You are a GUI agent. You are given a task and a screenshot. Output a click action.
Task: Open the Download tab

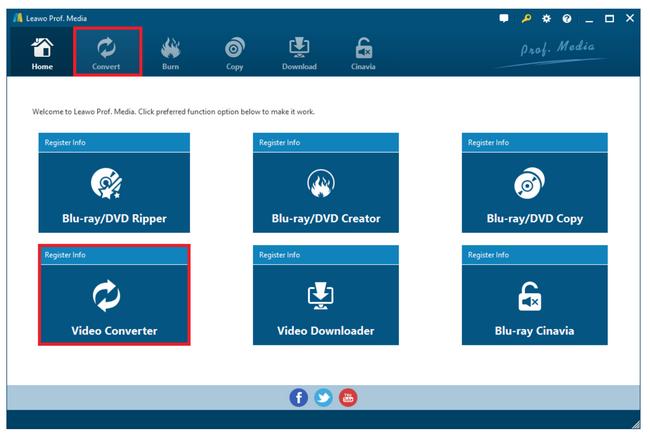coord(299,52)
